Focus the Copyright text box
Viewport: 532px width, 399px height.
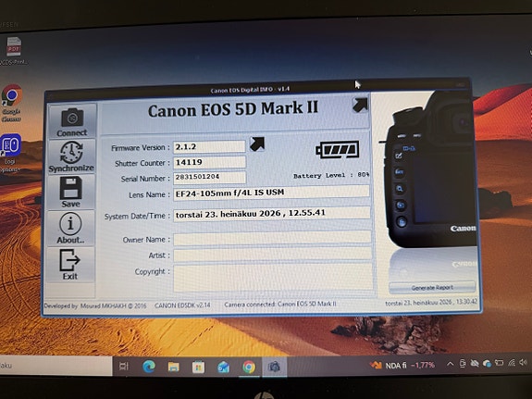[273, 278]
